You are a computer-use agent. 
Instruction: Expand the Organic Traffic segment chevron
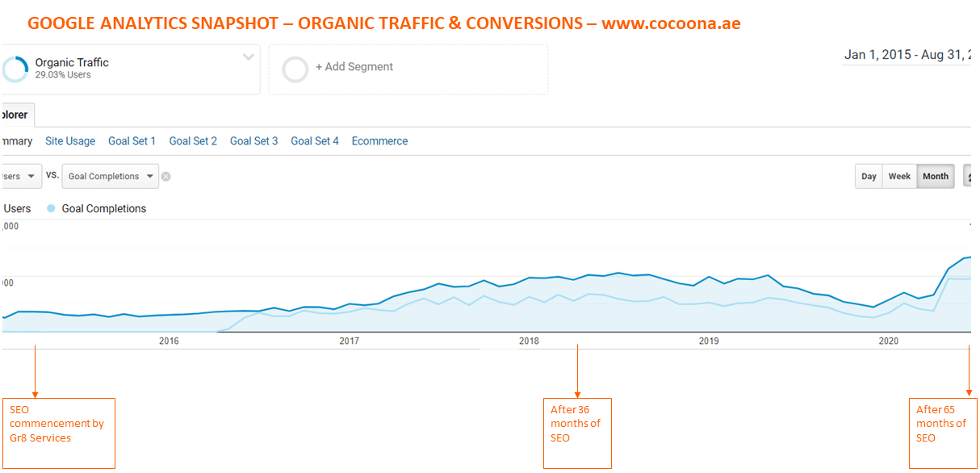click(x=249, y=57)
